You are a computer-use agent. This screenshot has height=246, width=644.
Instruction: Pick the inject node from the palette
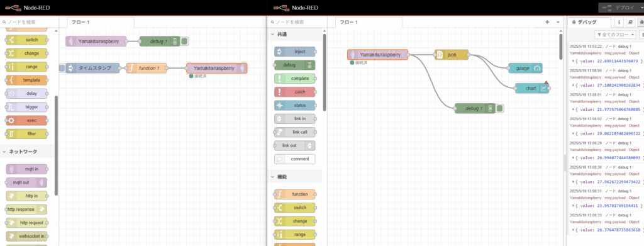(294, 52)
